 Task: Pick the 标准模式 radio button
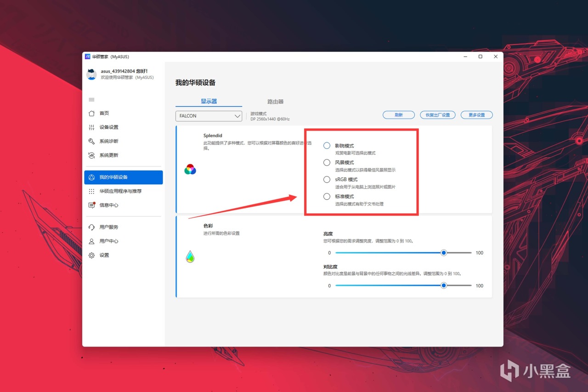327,197
